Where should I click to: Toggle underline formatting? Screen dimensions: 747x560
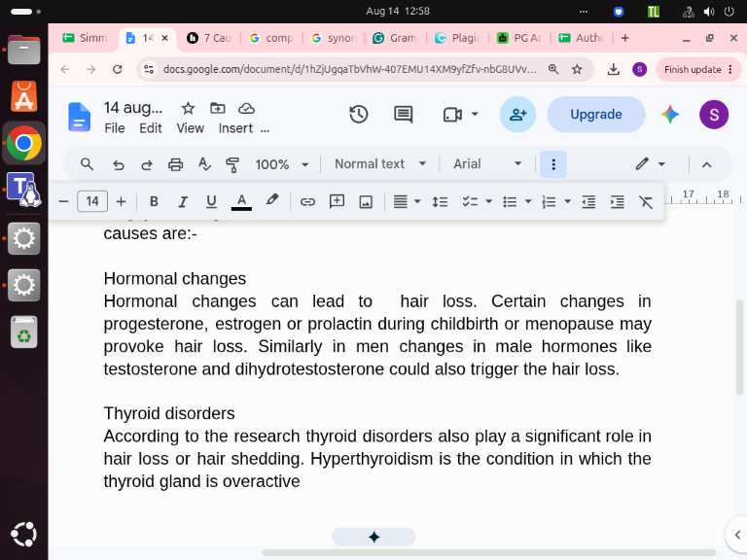click(x=211, y=202)
